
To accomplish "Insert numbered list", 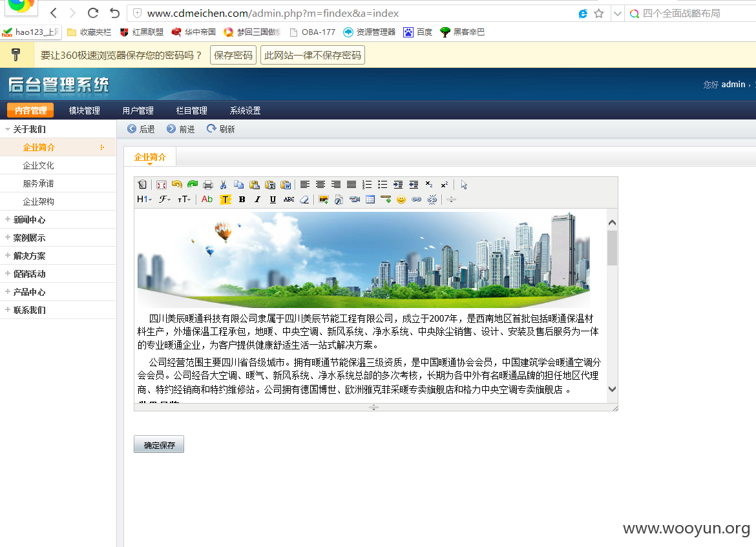I will [x=367, y=185].
